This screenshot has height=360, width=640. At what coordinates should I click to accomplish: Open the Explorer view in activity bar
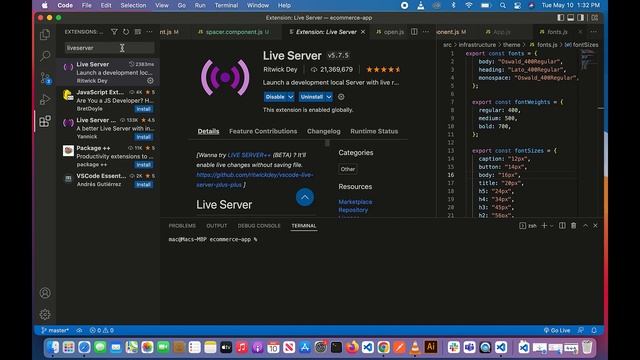tap(45, 34)
